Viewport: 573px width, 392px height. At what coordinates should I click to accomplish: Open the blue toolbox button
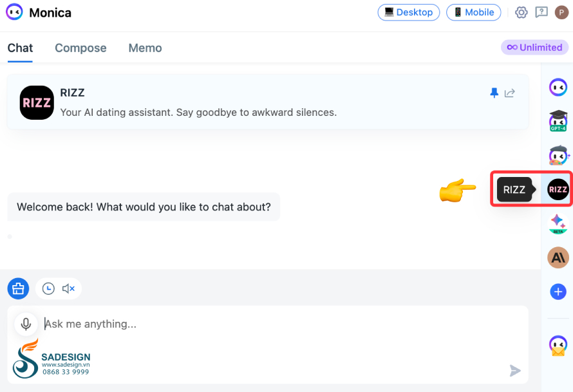click(18, 288)
